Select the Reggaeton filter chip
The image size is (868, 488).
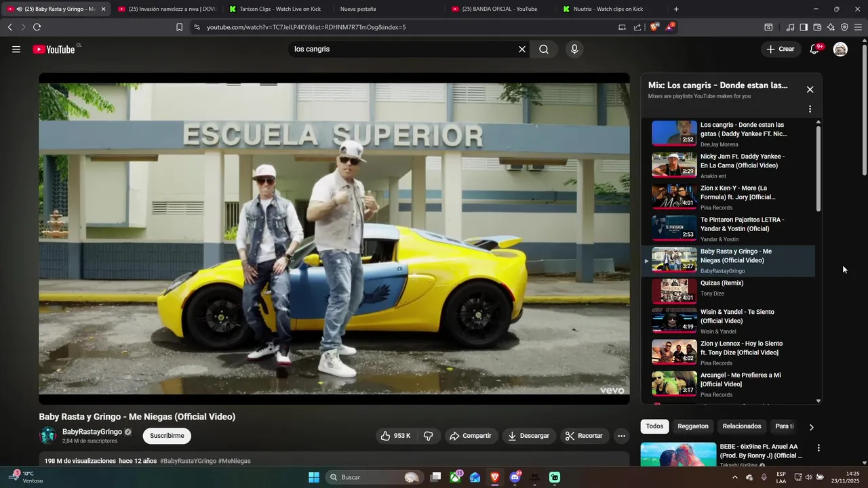tap(693, 426)
